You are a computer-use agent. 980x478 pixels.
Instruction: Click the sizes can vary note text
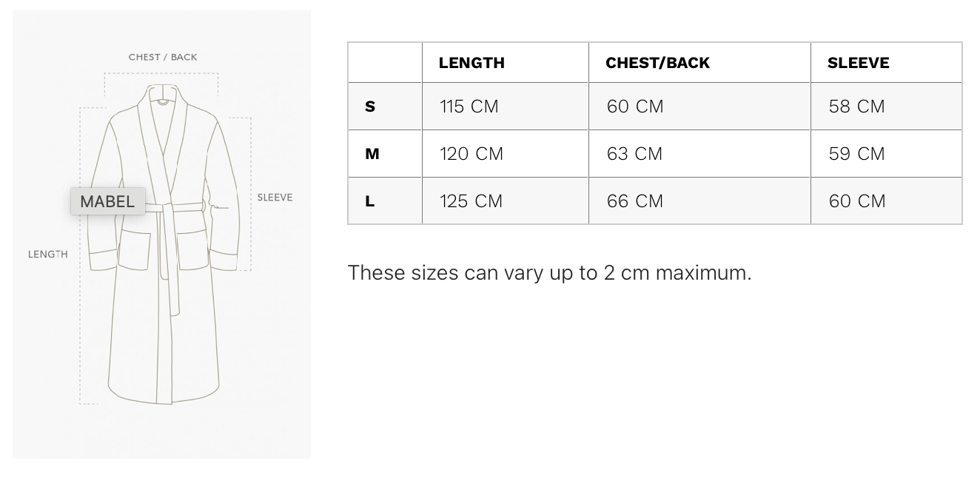coord(549,273)
